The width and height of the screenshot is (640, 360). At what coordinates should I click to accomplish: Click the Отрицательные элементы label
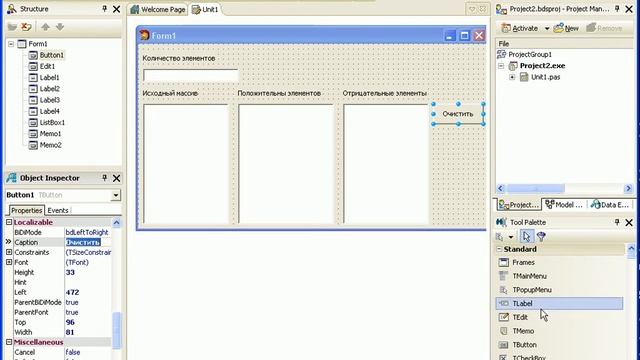(384, 93)
